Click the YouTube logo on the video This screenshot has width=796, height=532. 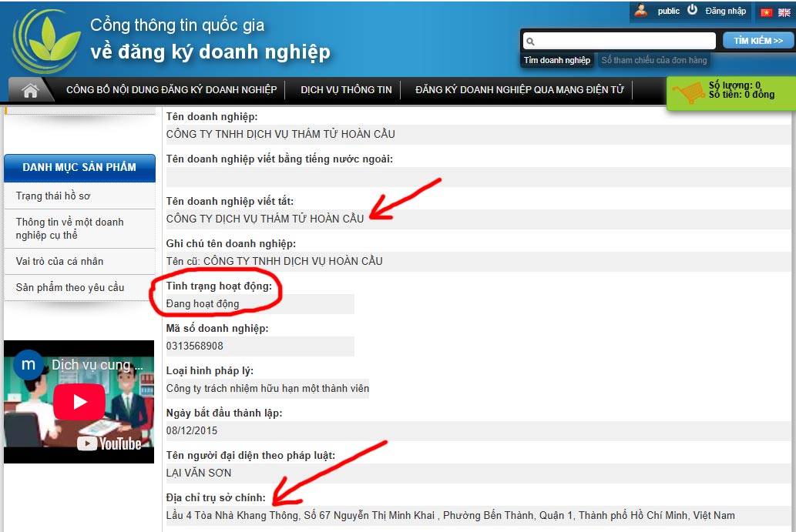[109, 443]
